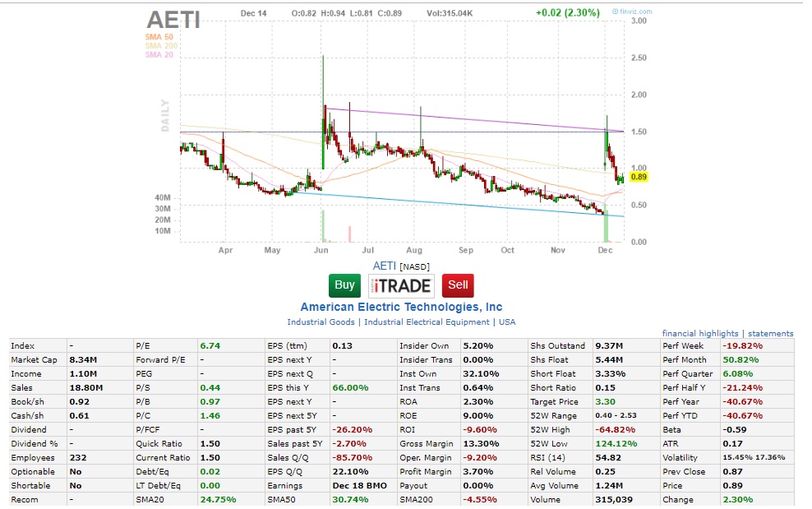Click the Perf Month value 50.82%
Image resolution: width=812 pixels, height=509 pixels.
741,359
